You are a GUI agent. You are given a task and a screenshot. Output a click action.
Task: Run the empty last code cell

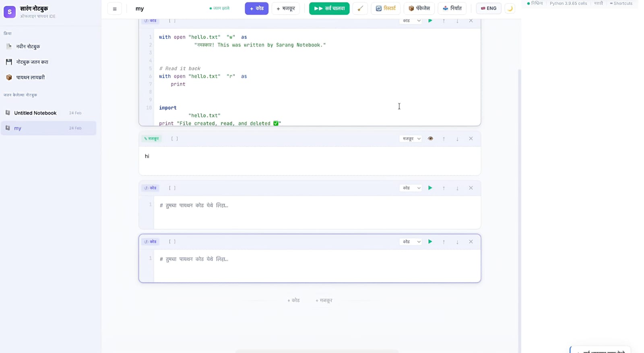coord(430,242)
